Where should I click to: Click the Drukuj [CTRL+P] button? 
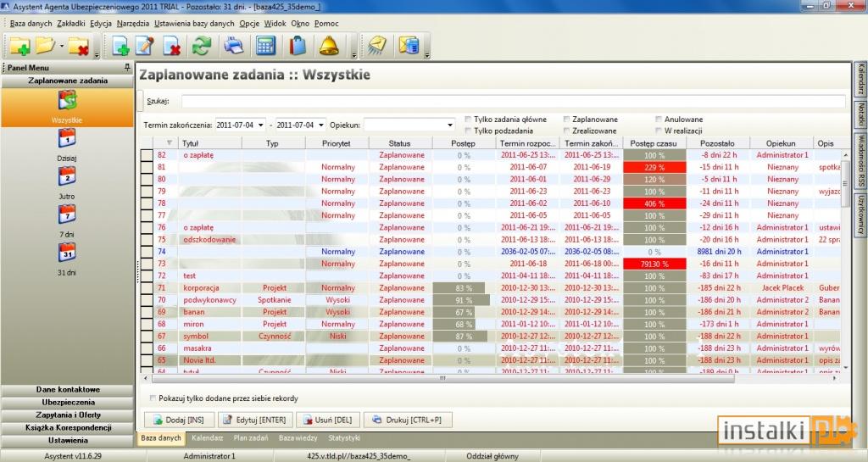(408, 420)
